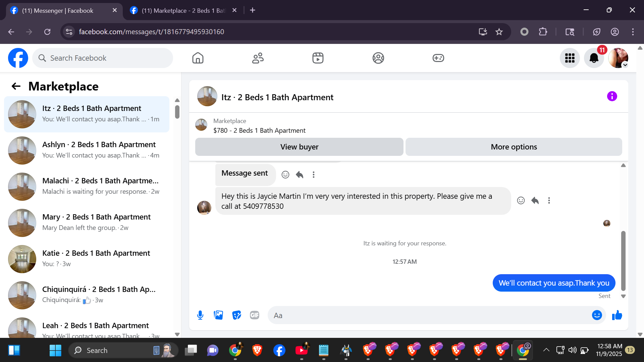Open the sticker picker icon
644x362 pixels.
(x=236, y=315)
